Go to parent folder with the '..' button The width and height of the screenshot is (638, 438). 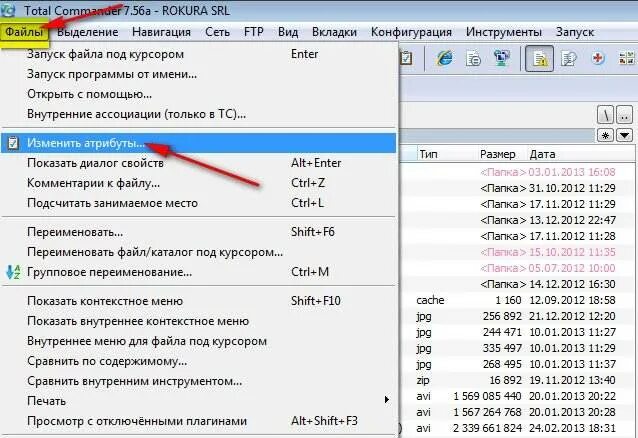[x=625, y=115]
